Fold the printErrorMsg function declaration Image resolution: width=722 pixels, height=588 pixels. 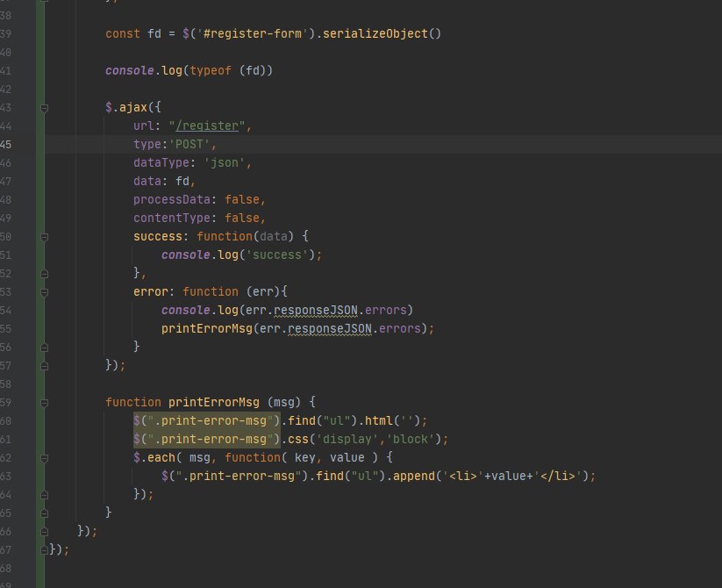pyautogui.click(x=44, y=403)
